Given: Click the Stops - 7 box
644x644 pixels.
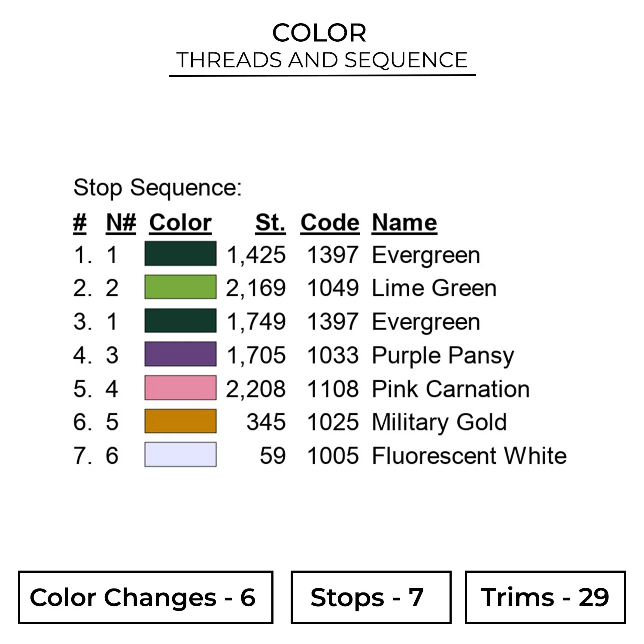Looking at the screenshot, I should click(x=371, y=597).
